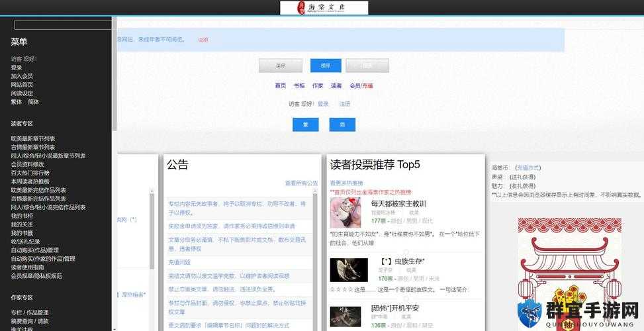Open 读者使用指南
Viewport: 644px width, 331px height.
tap(28, 267)
